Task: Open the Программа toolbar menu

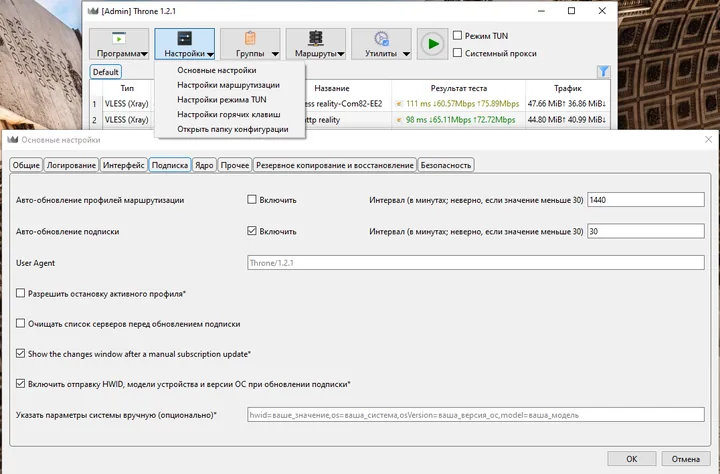Action: pyautogui.click(x=119, y=44)
